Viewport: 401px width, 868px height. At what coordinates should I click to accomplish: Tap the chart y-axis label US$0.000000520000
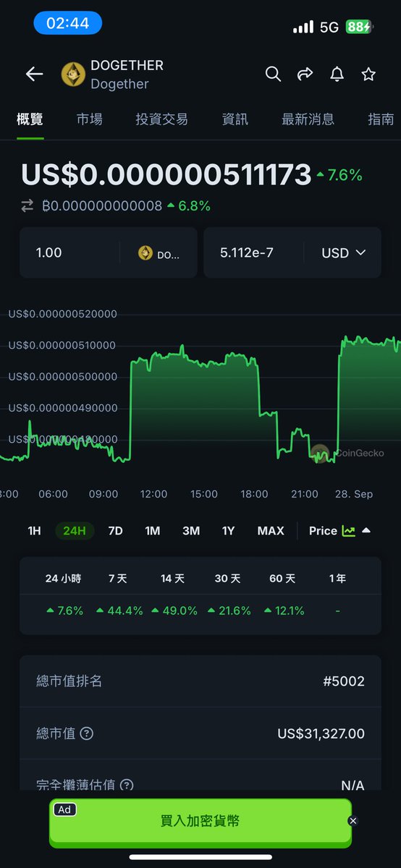coord(62,314)
